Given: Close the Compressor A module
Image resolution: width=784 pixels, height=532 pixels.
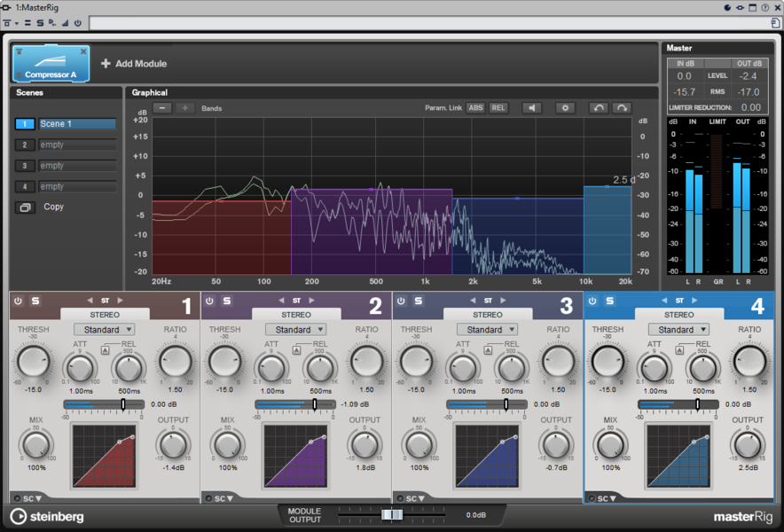Looking at the screenshot, I should tap(83, 51).
